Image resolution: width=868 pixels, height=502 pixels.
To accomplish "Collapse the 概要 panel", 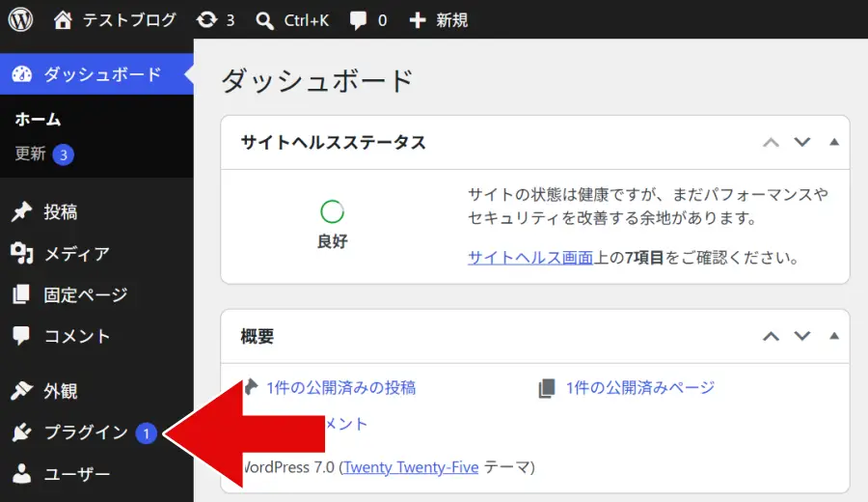I will 834,336.
